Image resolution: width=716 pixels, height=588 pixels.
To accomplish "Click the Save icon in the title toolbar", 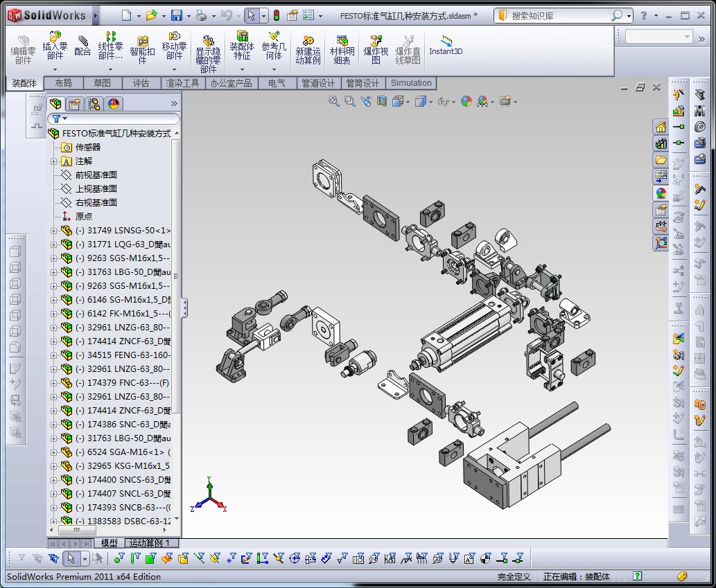I will click(x=177, y=15).
